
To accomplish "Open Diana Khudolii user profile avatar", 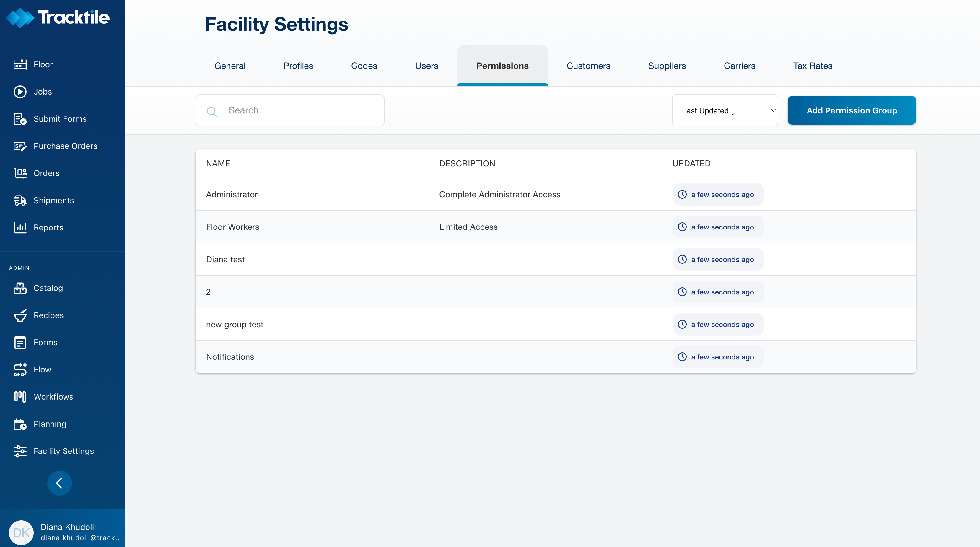I will pos(21,533).
